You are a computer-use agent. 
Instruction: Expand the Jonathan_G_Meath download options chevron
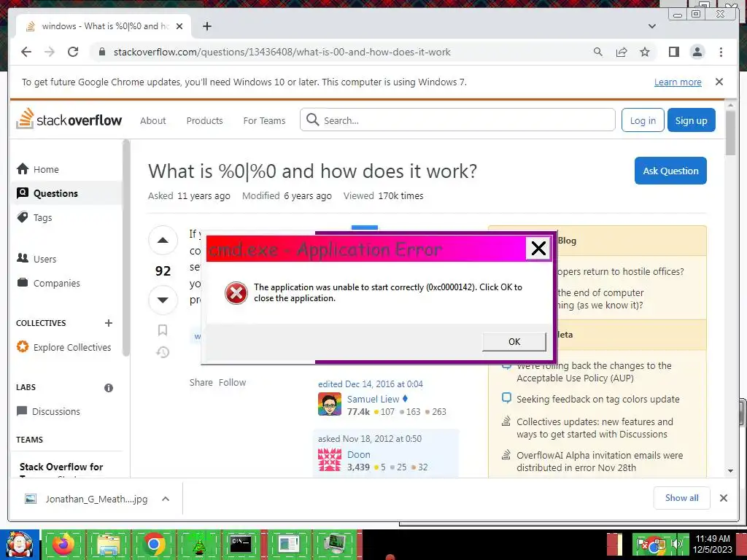(x=166, y=499)
